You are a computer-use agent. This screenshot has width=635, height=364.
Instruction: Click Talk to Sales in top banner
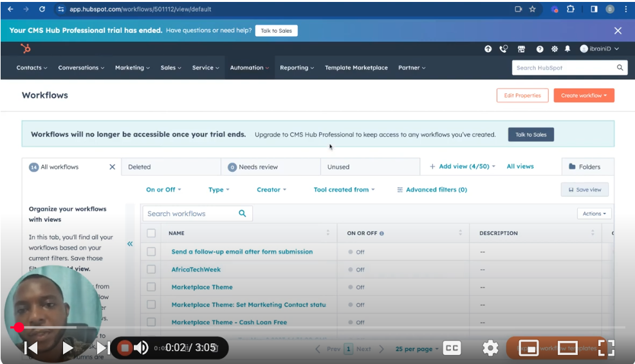pyautogui.click(x=276, y=31)
